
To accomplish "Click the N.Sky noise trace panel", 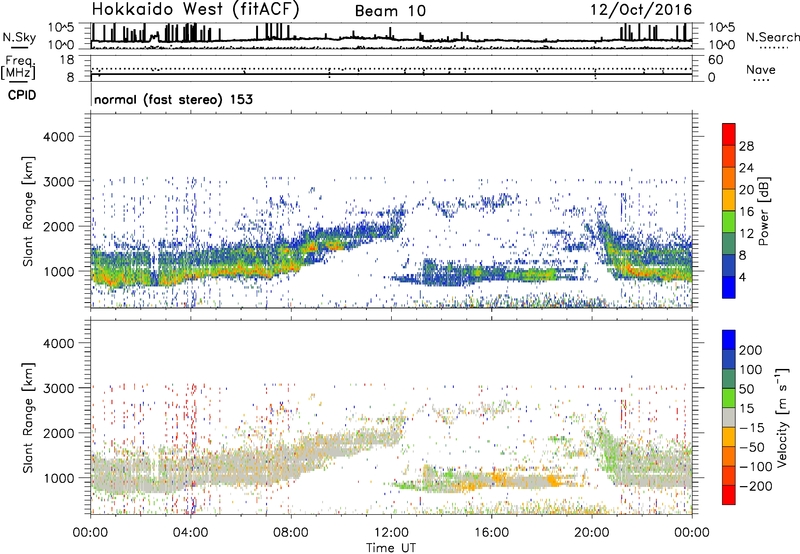I will pyautogui.click(x=391, y=36).
